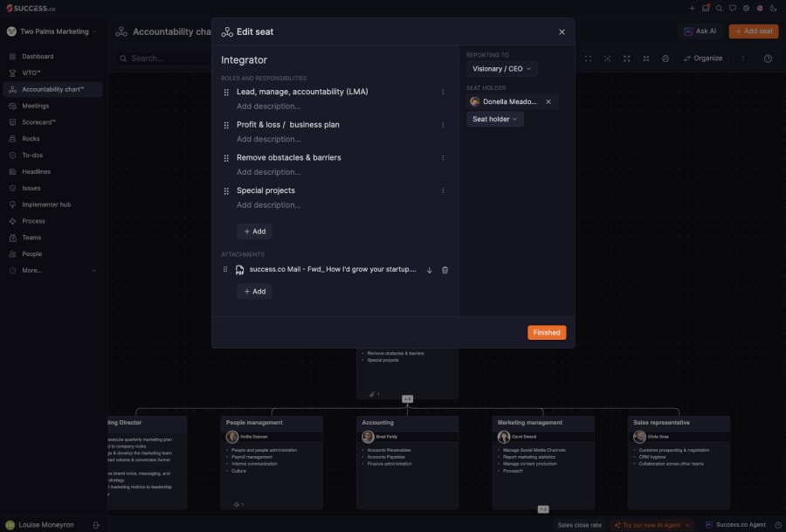
Task: Open the Two Palms Marketing workspace dropdown
Action: click(52, 31)
